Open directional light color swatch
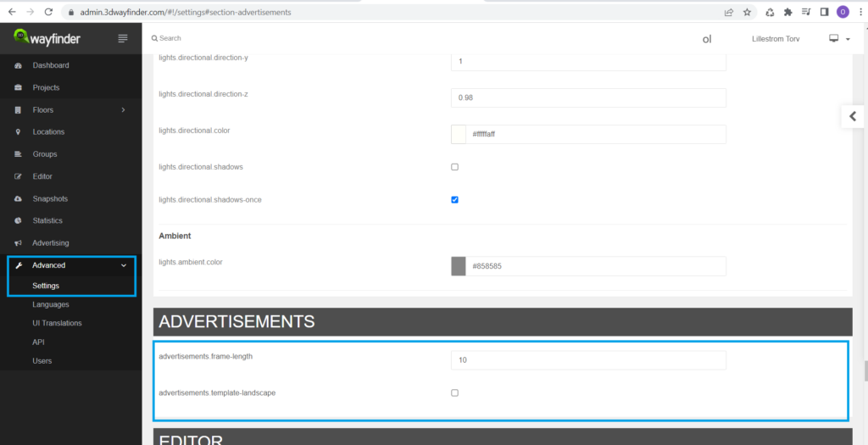The height and width of the screenshot is (445, 868). click(x=459, y=134)
